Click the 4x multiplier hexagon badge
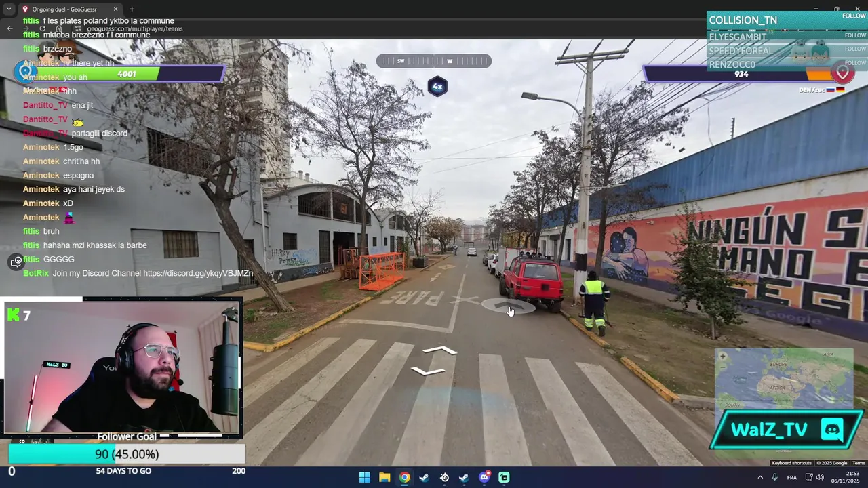 click(437, 87)
